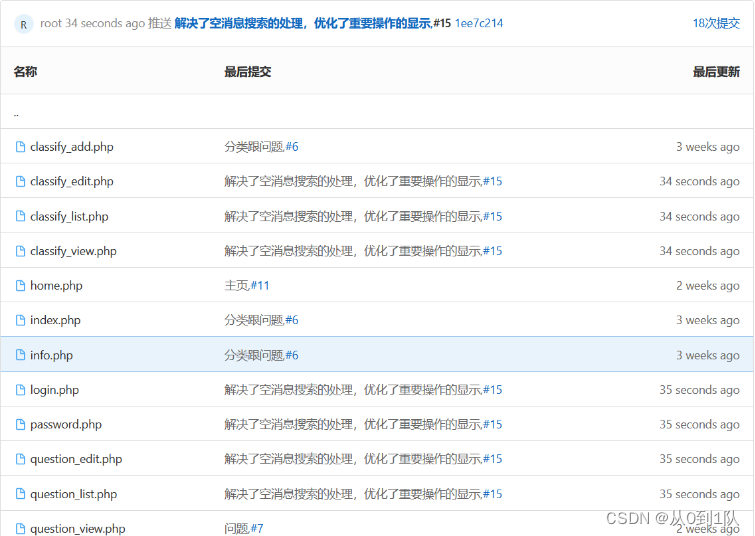755x536 pixels.
Task: Click the 主页 commit message in home.php row
Action: [236, 286]
